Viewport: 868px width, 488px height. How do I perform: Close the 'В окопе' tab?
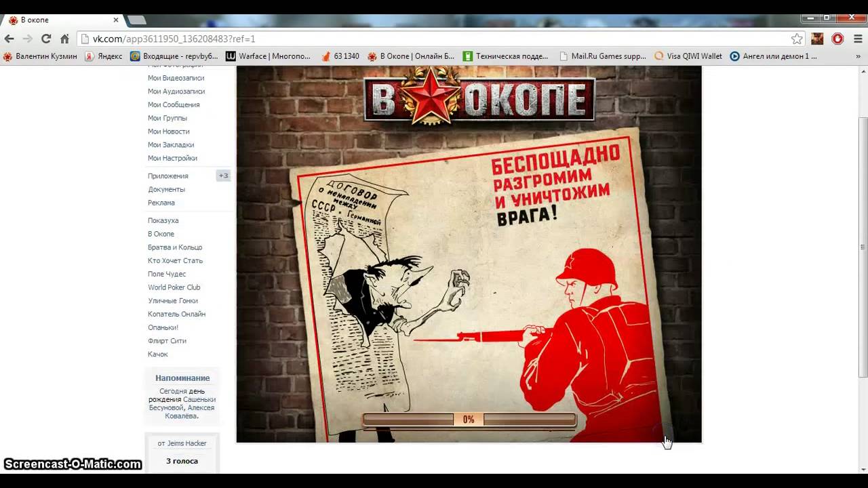pos(116,20)
